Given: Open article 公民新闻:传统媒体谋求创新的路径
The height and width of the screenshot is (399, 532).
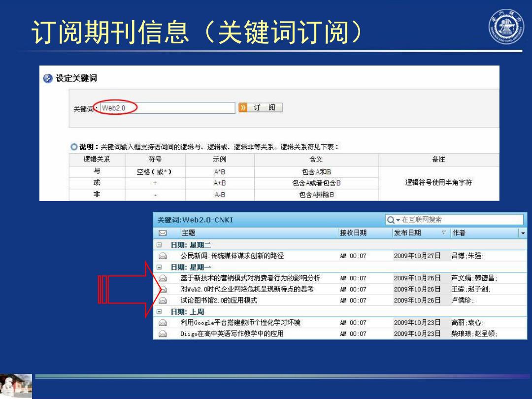Looking at the screenshot, I should tap(232, 256).
